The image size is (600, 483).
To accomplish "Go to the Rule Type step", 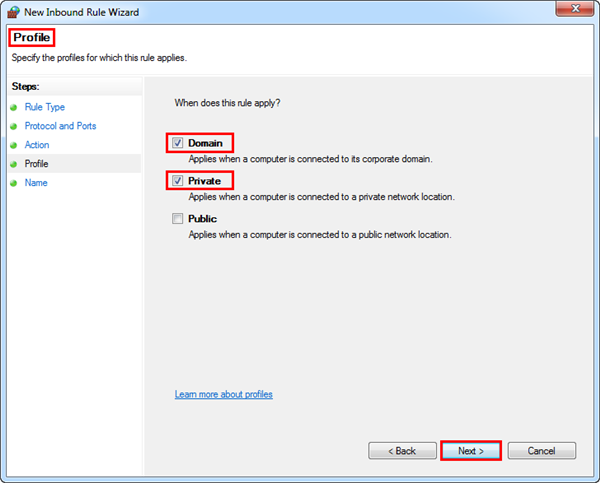I will [x=45, y=107].
